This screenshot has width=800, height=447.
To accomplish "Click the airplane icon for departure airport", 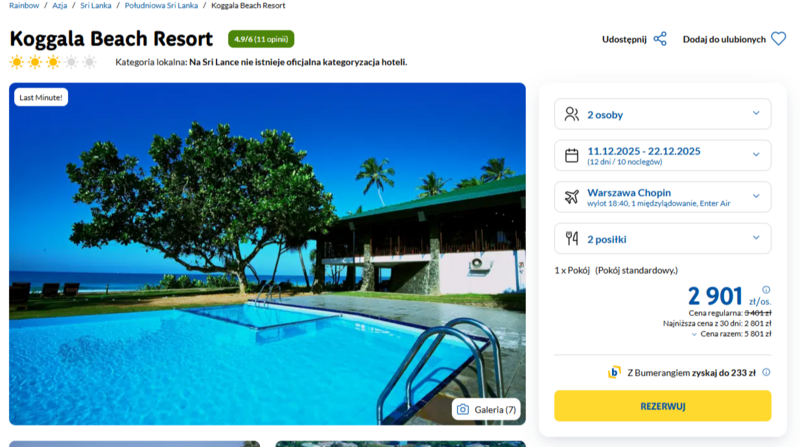I will click(x=572, y=197).
